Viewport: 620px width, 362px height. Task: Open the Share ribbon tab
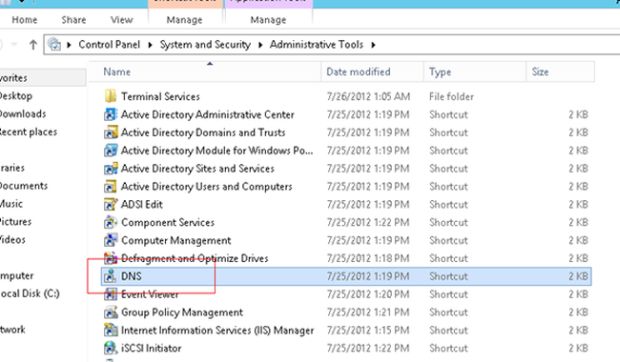tap(74, 20)
